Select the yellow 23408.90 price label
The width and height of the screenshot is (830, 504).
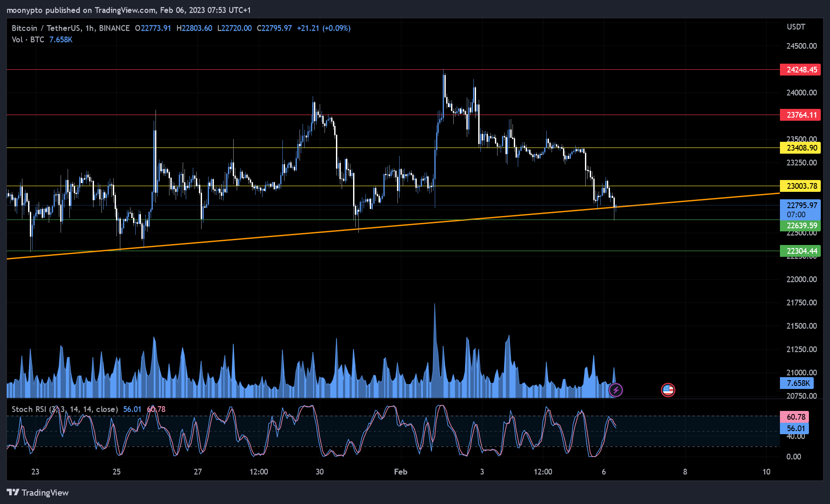(x=800, y=148)
